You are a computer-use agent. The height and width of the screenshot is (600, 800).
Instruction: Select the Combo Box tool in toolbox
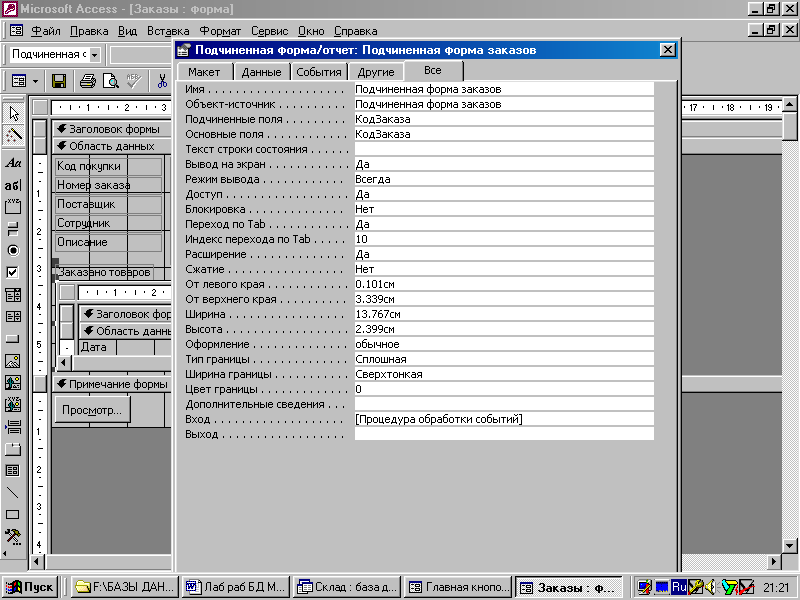(x=13, y=295)
